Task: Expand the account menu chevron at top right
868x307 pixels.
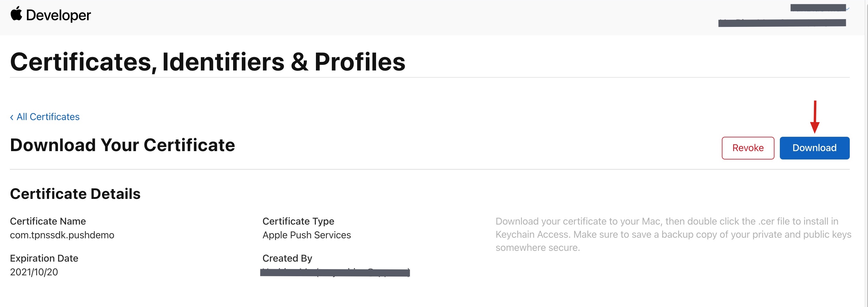Action: (x=847, y=9)
